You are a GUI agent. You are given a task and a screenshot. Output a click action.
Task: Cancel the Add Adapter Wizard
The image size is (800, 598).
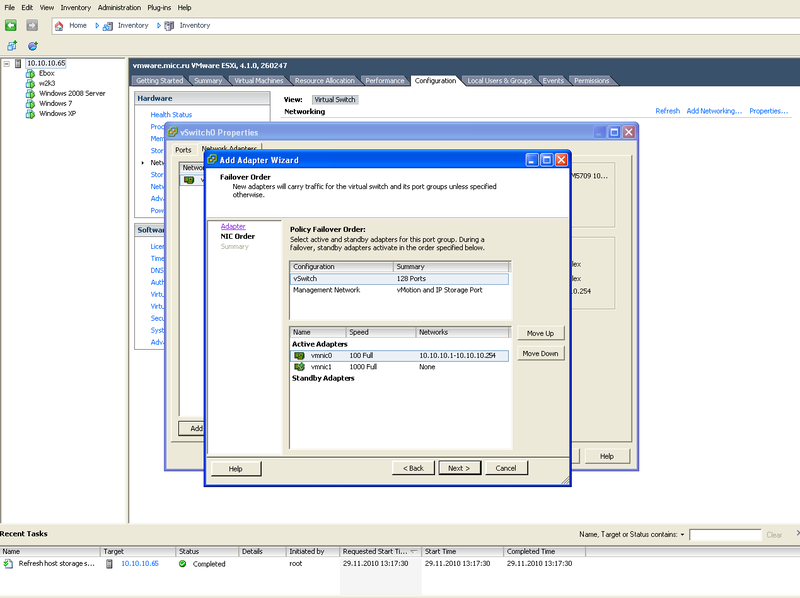pos(506,468)
